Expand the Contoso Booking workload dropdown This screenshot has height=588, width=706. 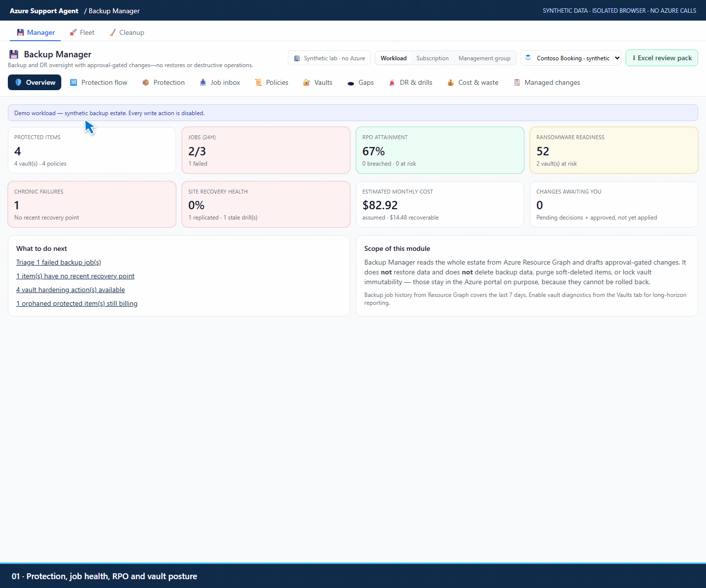tap(571, 58)
